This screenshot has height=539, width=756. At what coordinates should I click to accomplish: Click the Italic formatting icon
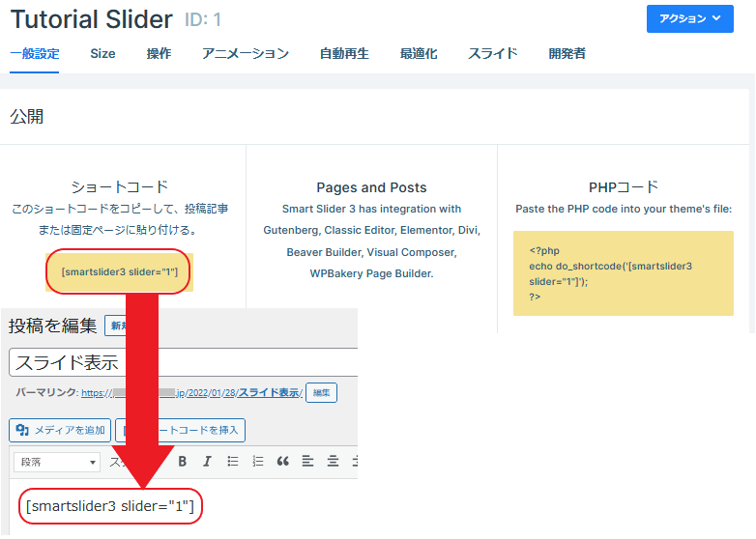pos(207,462)
